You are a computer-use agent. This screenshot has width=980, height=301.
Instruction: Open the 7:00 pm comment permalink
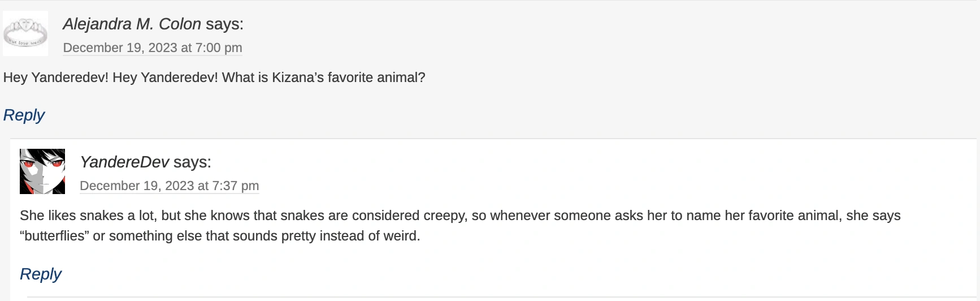coord(153,48)
